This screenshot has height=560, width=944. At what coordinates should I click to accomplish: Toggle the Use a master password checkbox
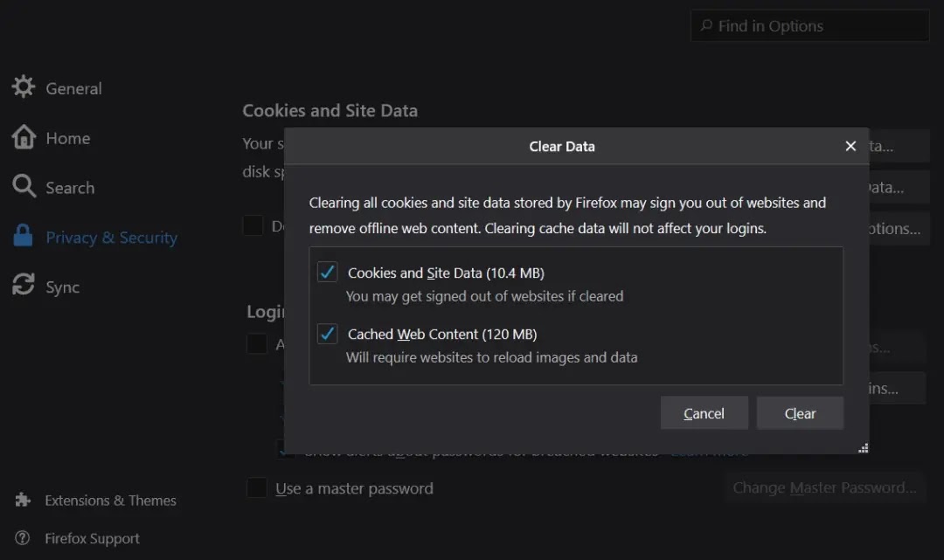[x=256, y=487]
